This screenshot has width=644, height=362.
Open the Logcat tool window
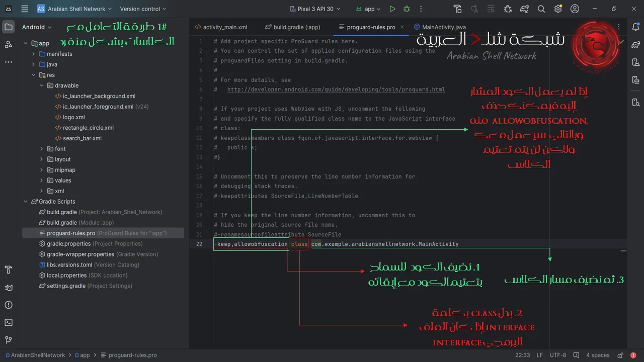point(9,288)
